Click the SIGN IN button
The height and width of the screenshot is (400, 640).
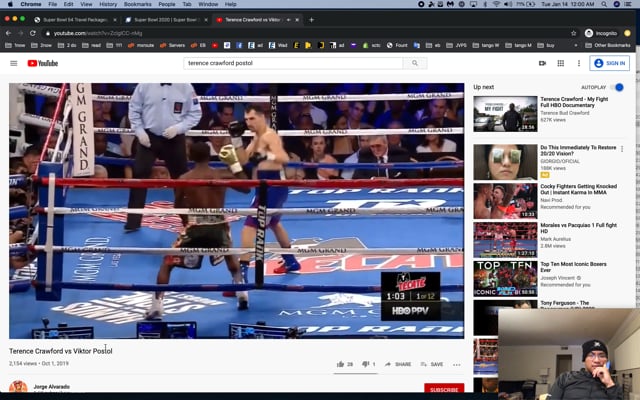(610, 63)
